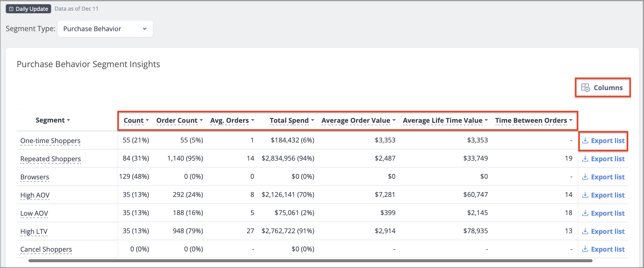
Task: Sort by Average Order Value header
Action: [358, 120]
